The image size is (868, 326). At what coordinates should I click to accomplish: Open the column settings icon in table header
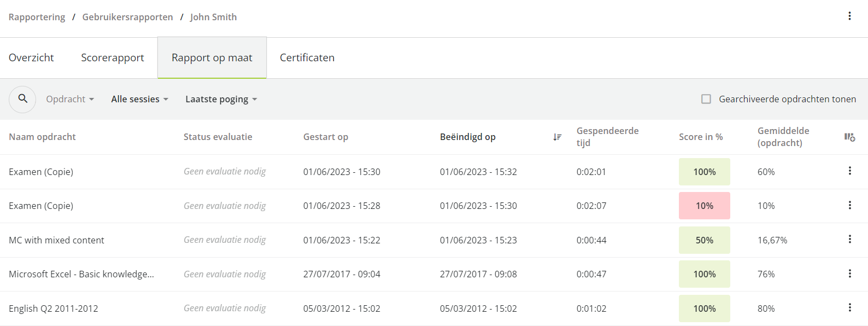[x=849, y=137]
